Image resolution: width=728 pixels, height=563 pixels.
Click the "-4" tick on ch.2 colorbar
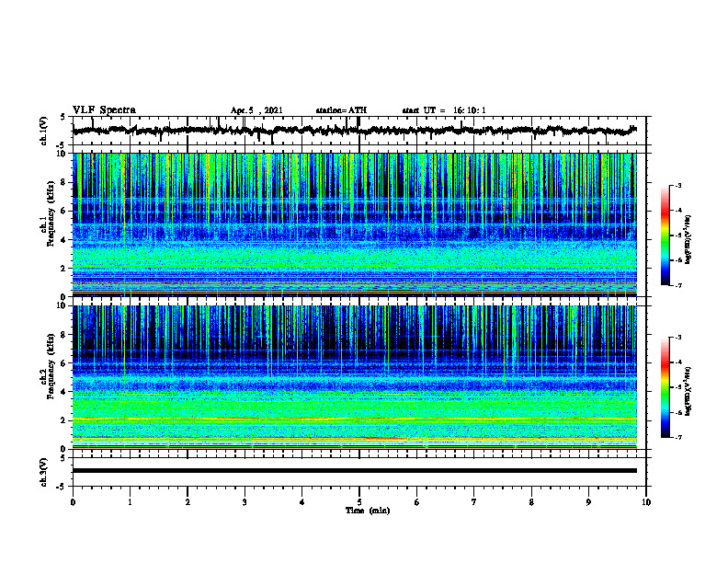pyautogui.click(x=678, y=362)
